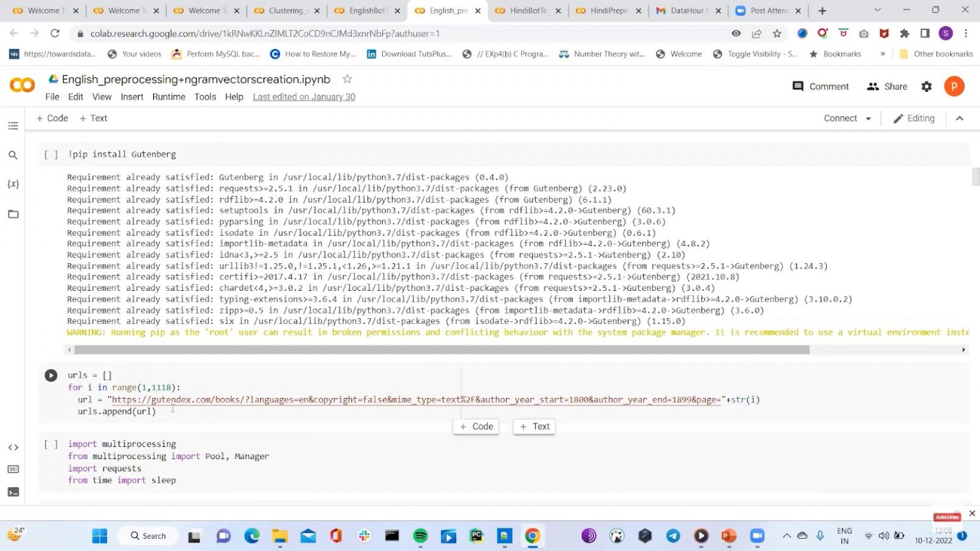Open the Runtime menu
This screenshot has width=980, height=551.
click(x=168, y=97)
